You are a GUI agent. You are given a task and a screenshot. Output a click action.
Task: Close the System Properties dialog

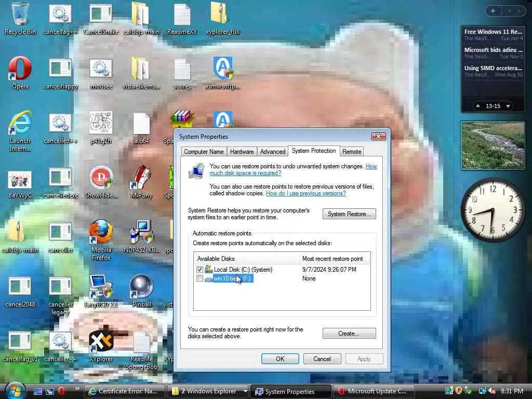pyautogui.click(x=378, y=137)
